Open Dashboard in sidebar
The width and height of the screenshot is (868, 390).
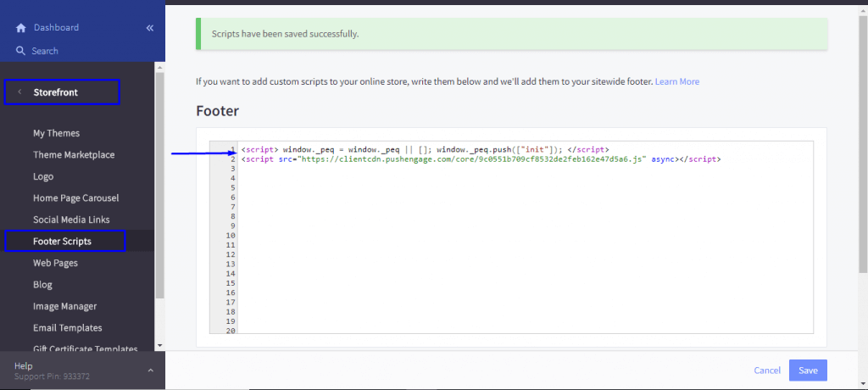click(x=57, y=28)
